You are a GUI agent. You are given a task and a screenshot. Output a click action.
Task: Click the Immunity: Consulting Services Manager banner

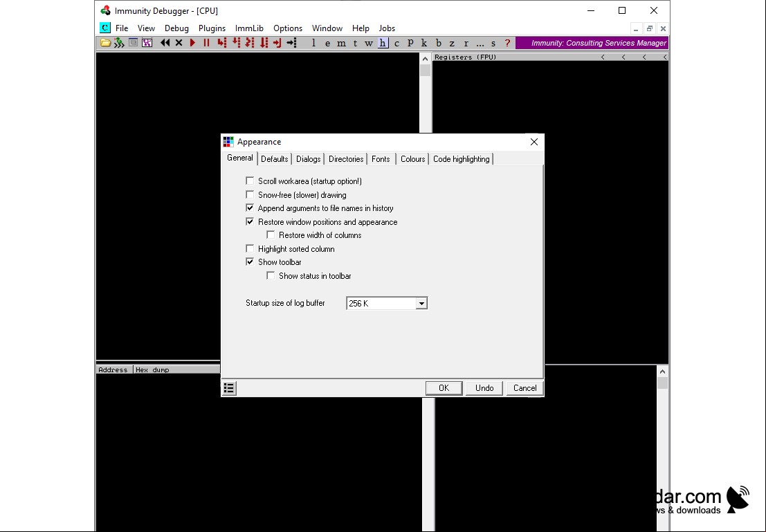[x=592, y=43]
